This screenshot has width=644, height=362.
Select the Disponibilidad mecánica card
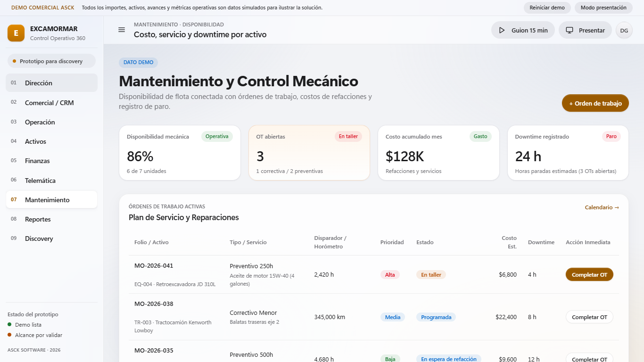[180, 153]
